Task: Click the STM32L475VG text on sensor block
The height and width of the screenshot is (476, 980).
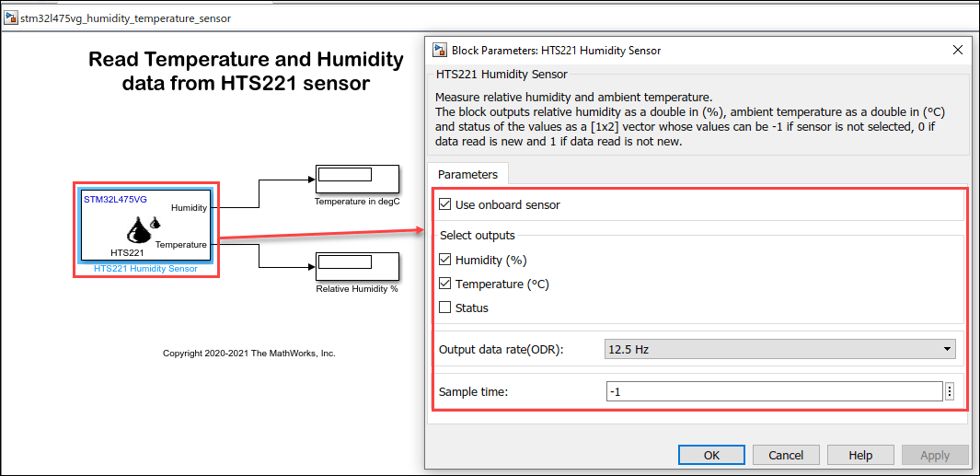Action: [115, 199]
